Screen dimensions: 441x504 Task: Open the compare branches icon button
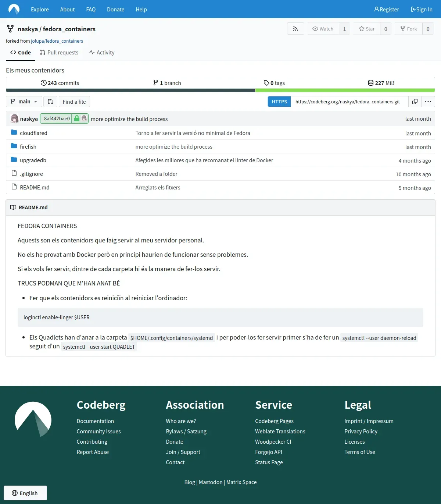(x=50, y=102)
